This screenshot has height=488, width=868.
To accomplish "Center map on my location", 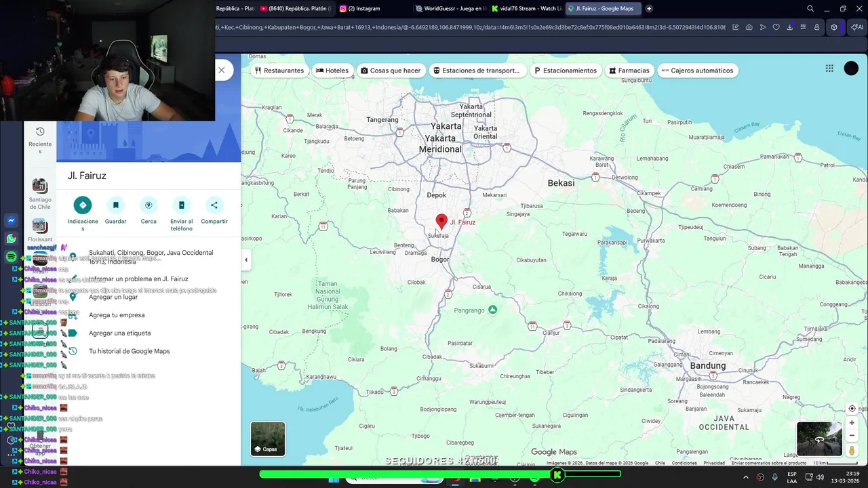I will click(852, 409).
